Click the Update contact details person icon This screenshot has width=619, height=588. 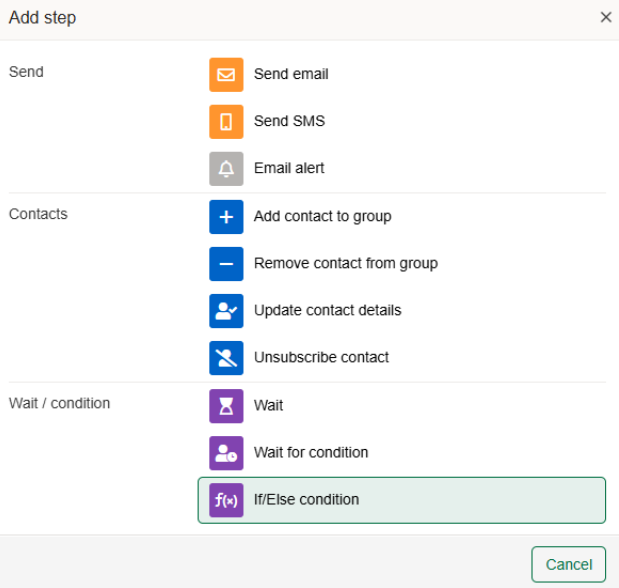coord(226,311)
